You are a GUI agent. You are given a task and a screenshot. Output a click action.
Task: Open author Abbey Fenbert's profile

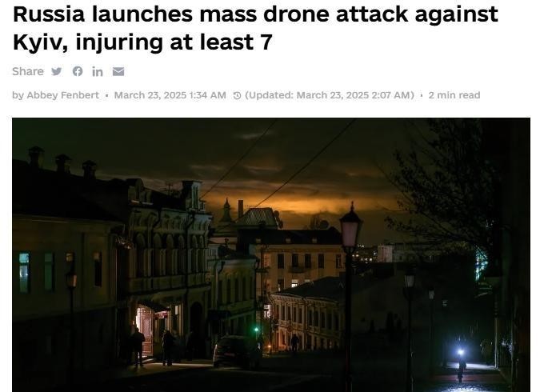coord(62,95)
